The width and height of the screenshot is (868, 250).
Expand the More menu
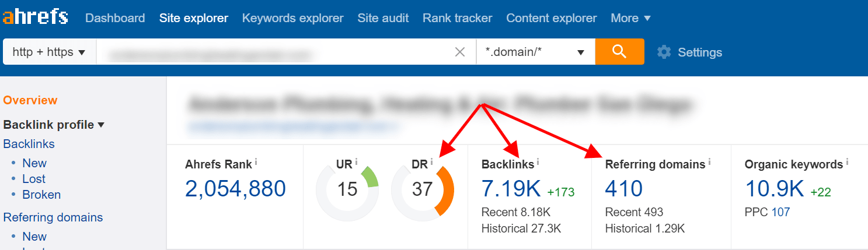(x=631, y=18)
